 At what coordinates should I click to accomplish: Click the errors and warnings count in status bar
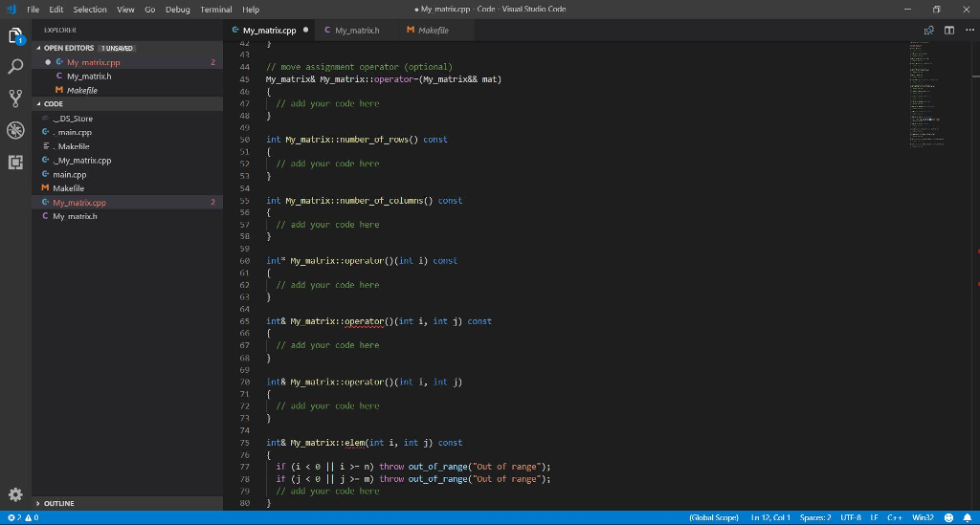click(x=23, y=517)
